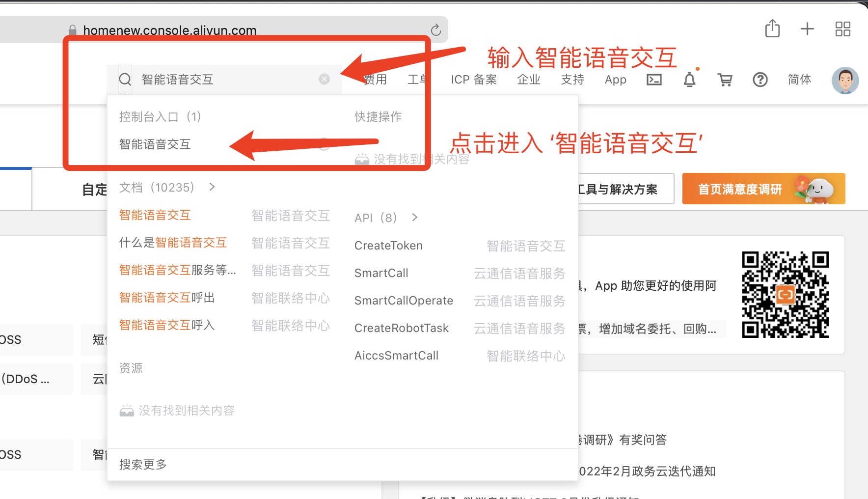Open App in the top navigation
Screen dimensions: 868x499
[x=616, y=80]
